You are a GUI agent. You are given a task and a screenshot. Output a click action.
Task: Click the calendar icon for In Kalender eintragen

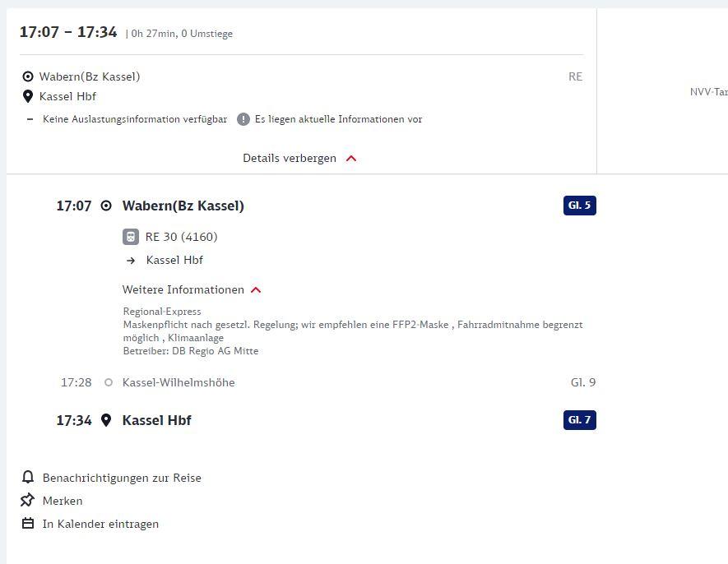28,523
